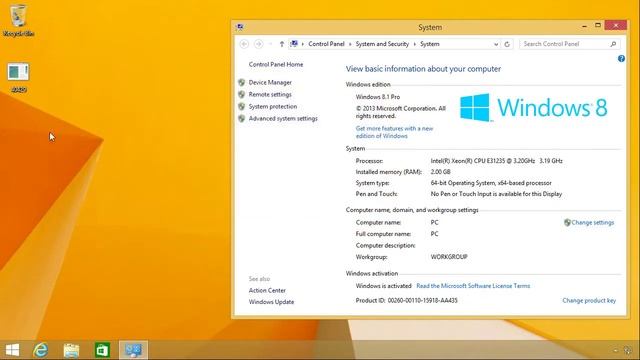
Task: Click the shield icon beside Advanced system settings
Action: (x=242, y=118)
